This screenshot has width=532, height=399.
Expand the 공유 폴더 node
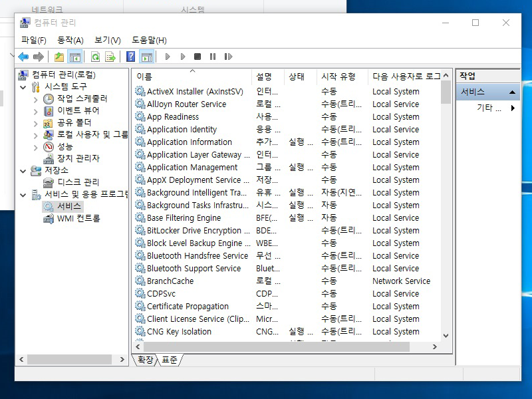pos(36,123)
